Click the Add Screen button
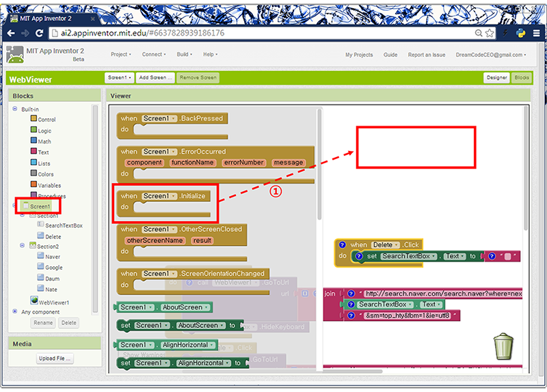The width and height of the screenshot is (547, 392). (155, 78)
